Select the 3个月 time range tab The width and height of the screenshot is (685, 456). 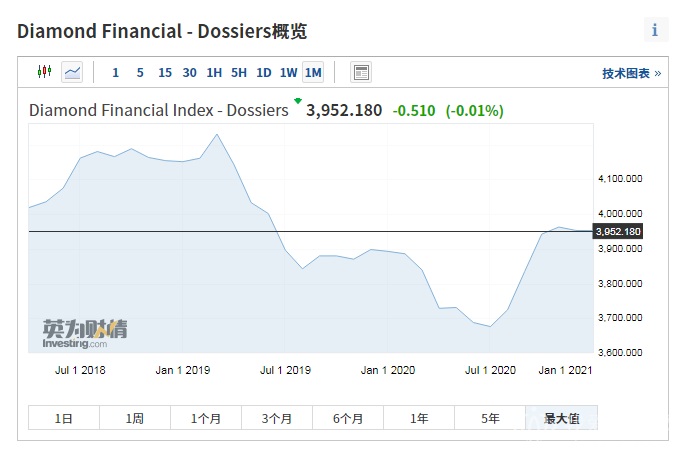[x=277, y=418]
